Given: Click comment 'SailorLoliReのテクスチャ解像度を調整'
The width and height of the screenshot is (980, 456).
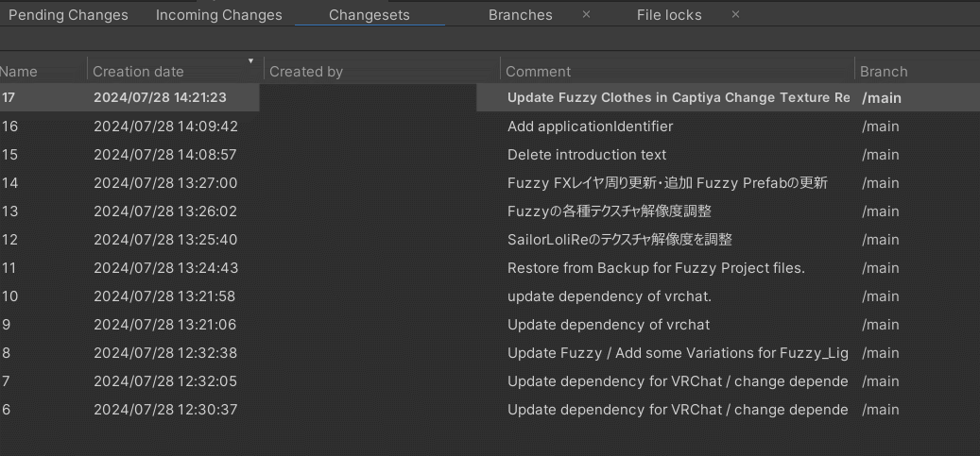Looking at the screenshot, I should 619,240.
